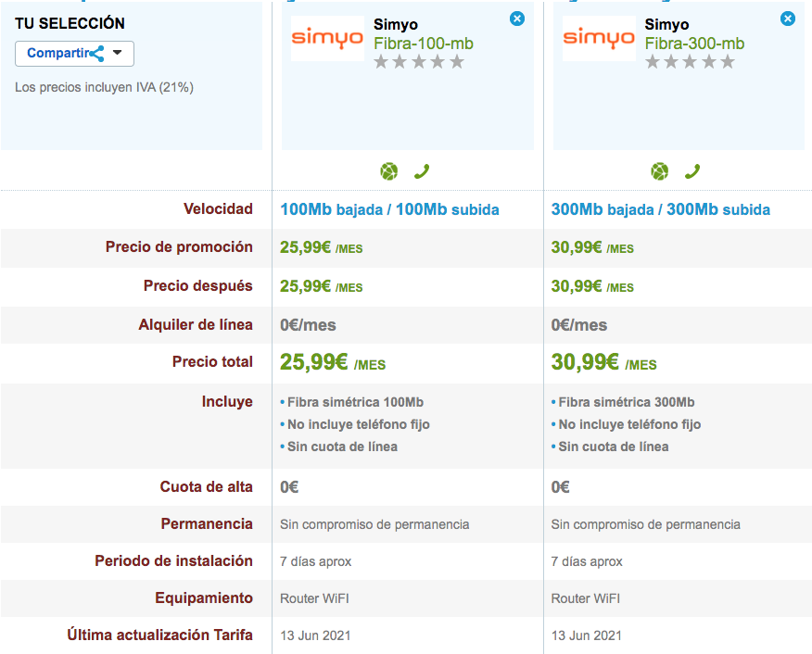Click the Simyo logo for Fibra-300-mb
The width and height of the screenshot is (812, 654).
(x=599, y=38)
